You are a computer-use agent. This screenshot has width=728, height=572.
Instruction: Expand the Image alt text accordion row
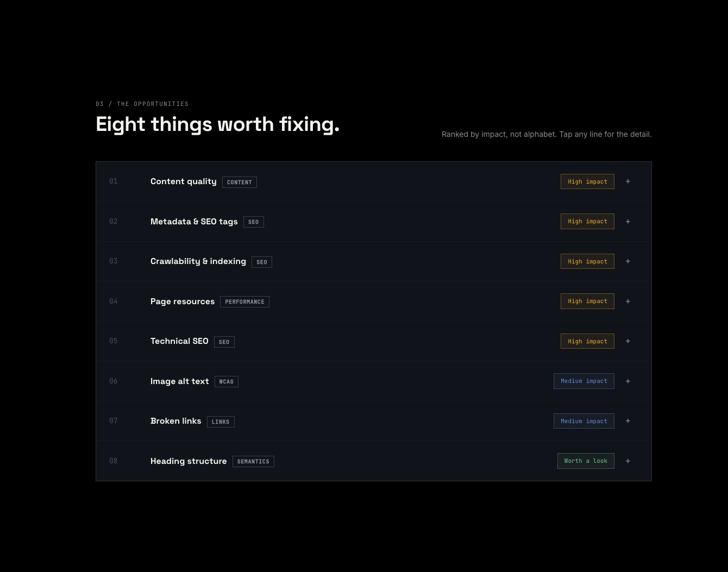coord(374,381)
